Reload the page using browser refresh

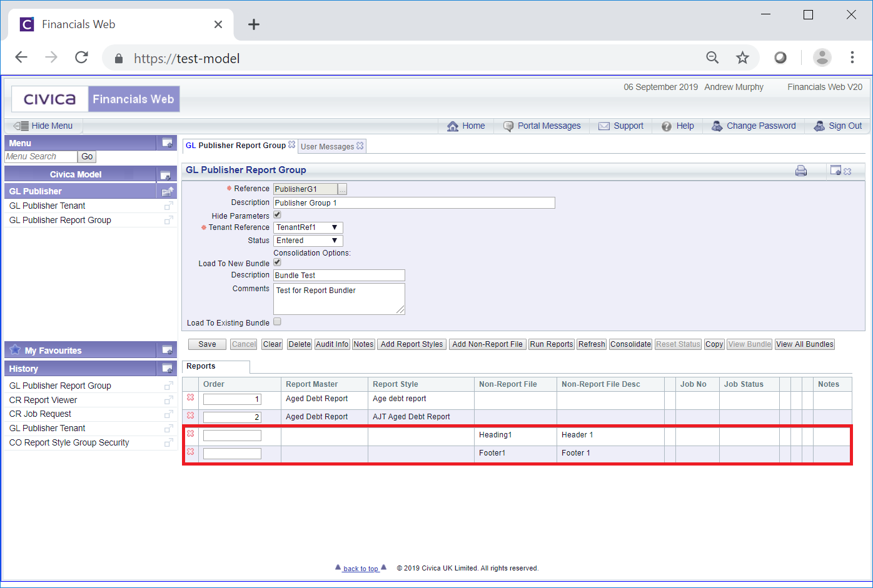pos(81,57)
